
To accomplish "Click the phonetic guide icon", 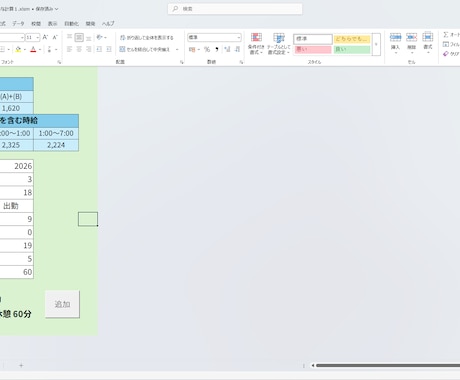I will coord(49,49).
